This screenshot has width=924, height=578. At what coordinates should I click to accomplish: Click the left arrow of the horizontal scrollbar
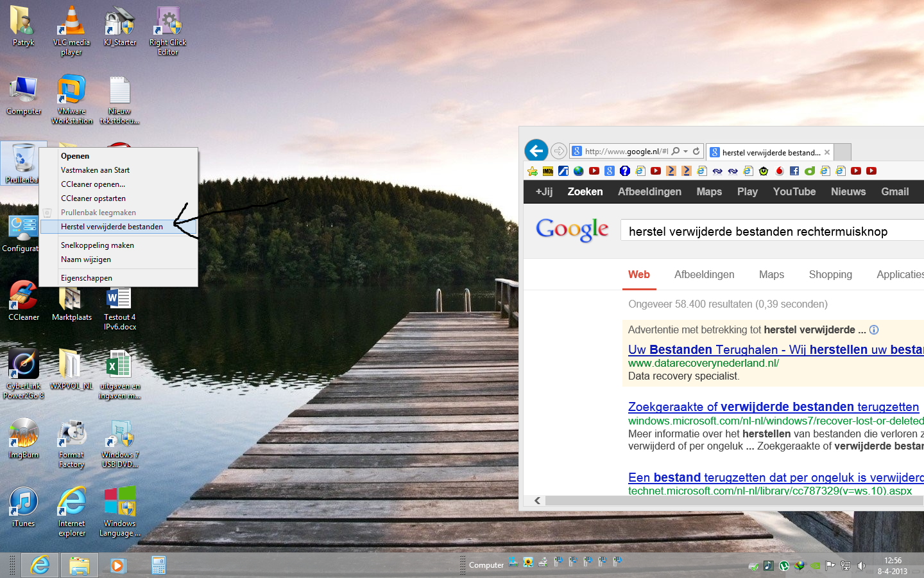coord(538,500)
